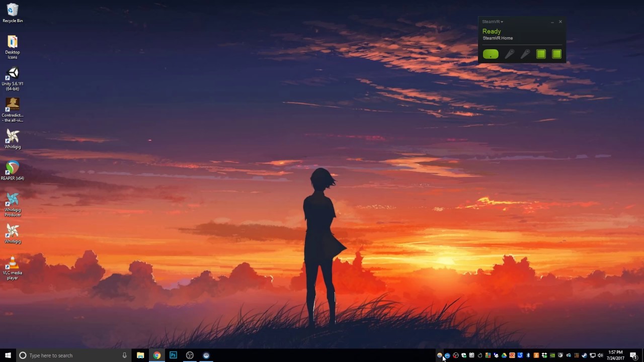
Task: Click the Cortana microphone icon
Action: pyautogui.click(x=124, y=355)
